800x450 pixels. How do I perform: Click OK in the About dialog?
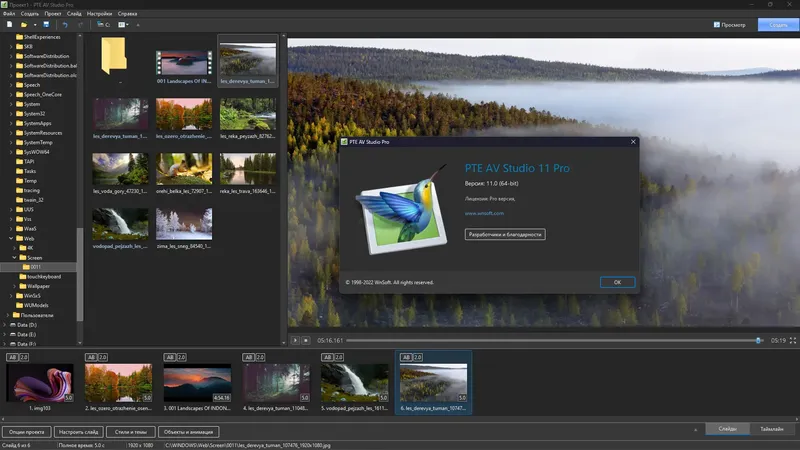point(617,282)
